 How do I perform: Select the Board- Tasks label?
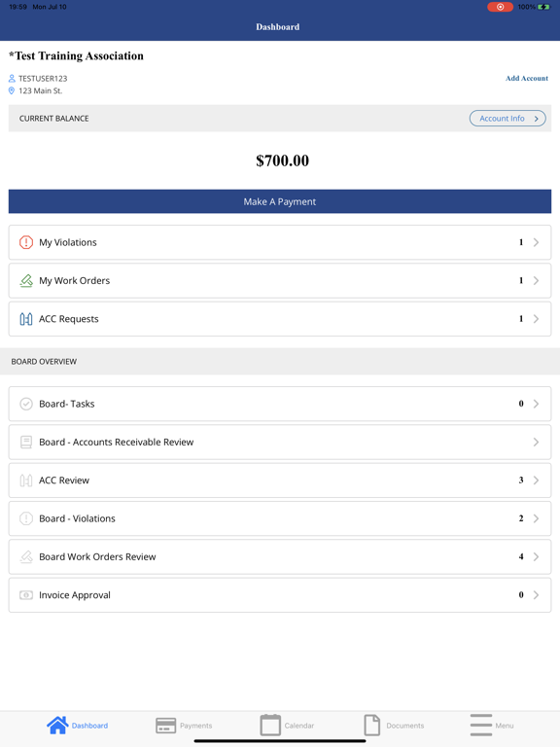pyautogui.click(x=67, y=404)
